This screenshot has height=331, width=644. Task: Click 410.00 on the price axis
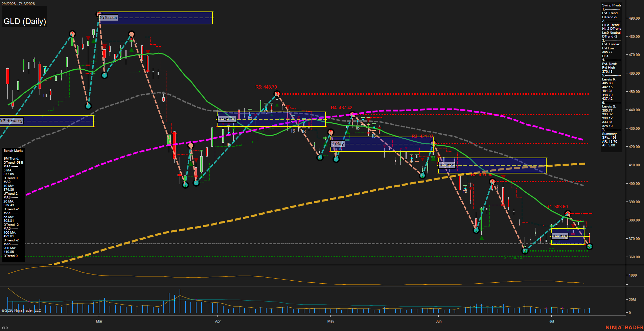[x=634, y=165]
